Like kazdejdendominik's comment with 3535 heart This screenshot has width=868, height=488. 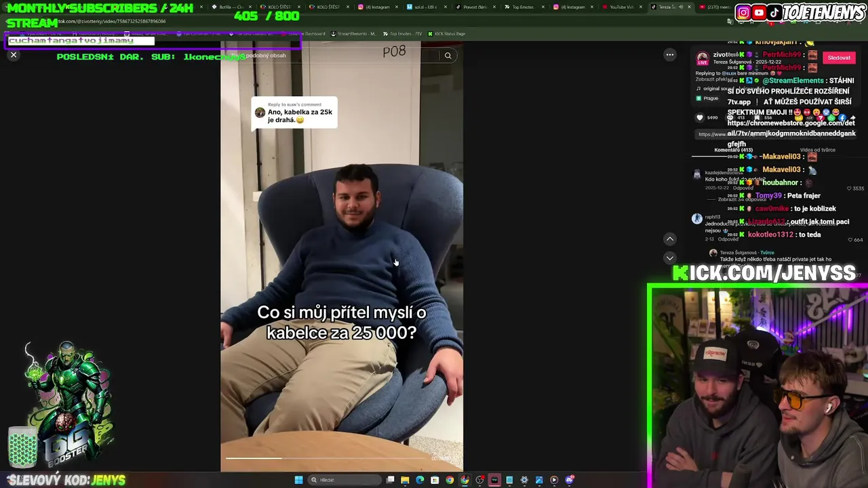tap(849, 188)
